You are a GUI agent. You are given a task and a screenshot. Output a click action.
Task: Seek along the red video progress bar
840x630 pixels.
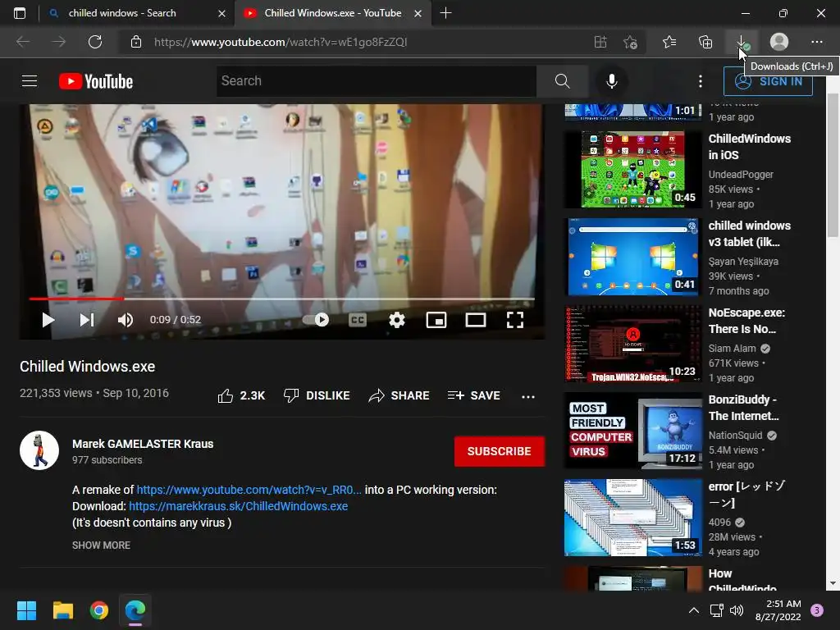(282, 299)
